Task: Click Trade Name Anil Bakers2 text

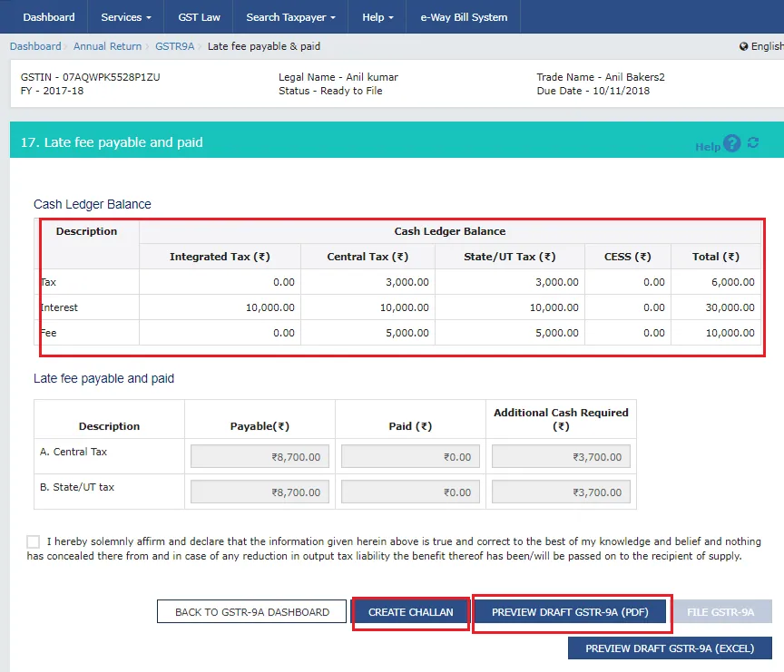Action: coord(601,77)
